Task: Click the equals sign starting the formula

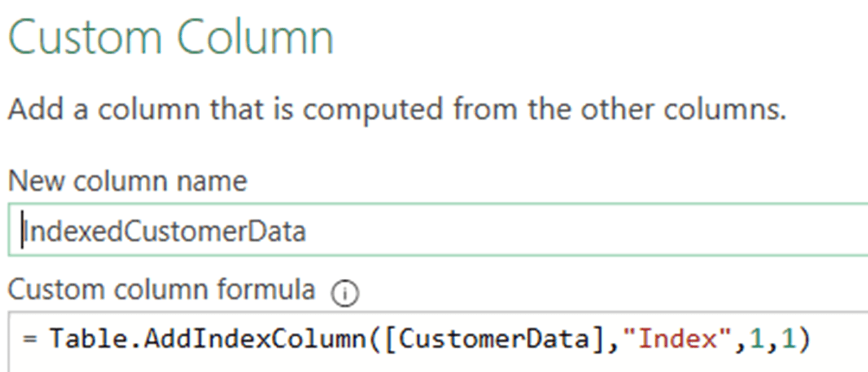Action: coord(30,339)
